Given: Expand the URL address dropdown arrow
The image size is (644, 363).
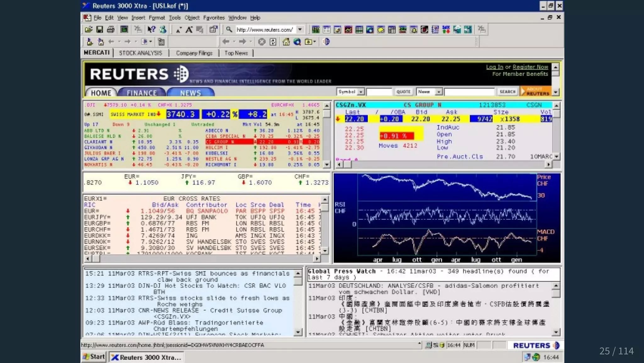Looking at the screenshot, I should pyautogui.click(x=300, y=30).
